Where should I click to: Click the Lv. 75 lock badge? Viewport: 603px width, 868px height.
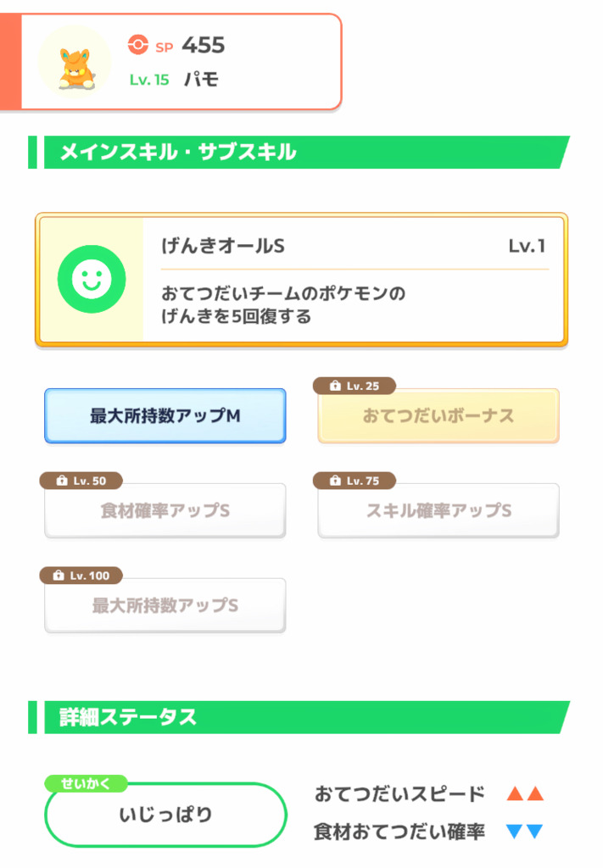(355, 481)
